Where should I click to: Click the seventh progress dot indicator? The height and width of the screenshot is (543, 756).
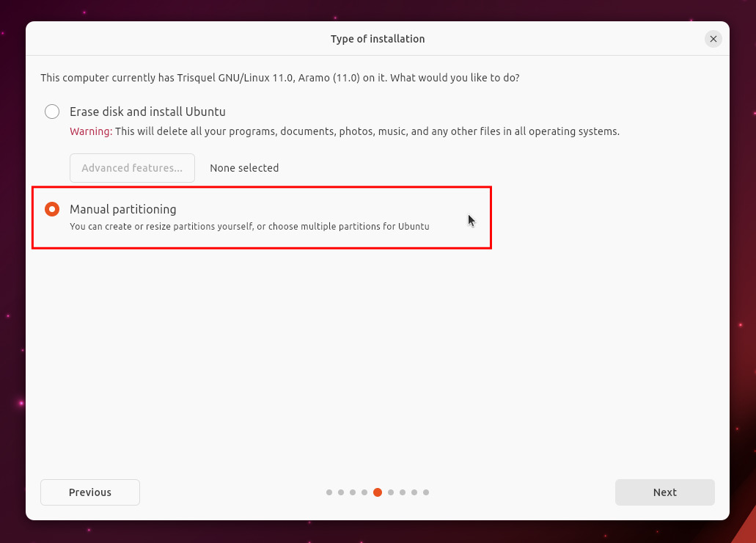point(403,492)
